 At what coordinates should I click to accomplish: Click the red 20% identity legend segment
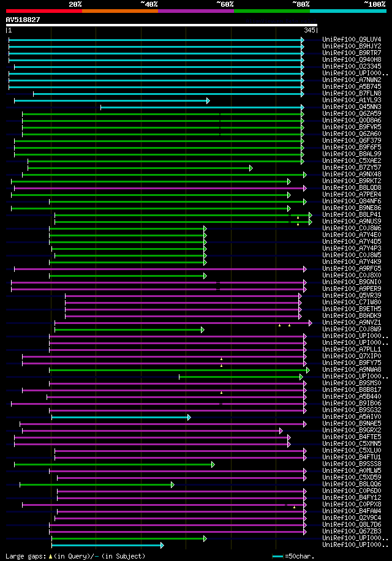click(44, 11)
